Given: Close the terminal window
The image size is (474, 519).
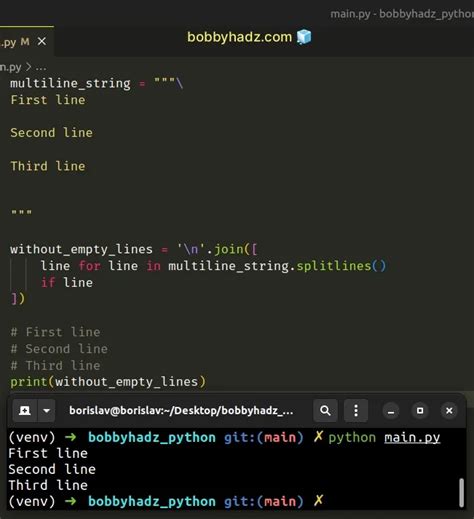Looking at the screenshot, I should click(449, 411).
